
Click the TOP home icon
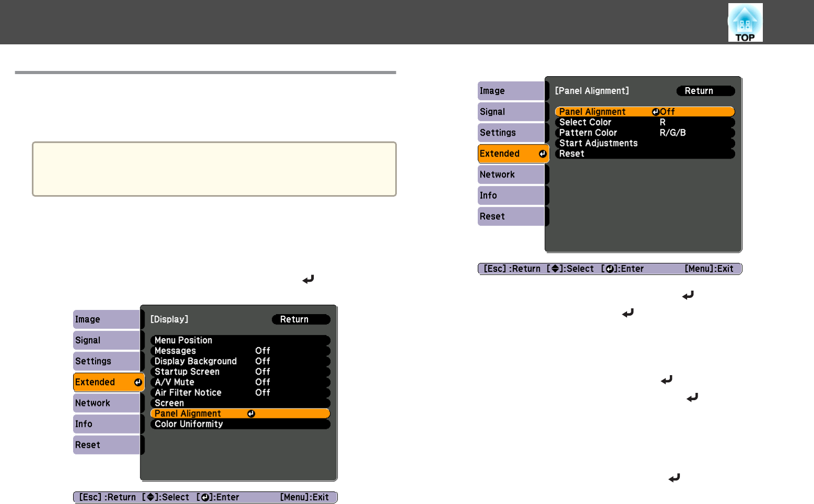745,22
